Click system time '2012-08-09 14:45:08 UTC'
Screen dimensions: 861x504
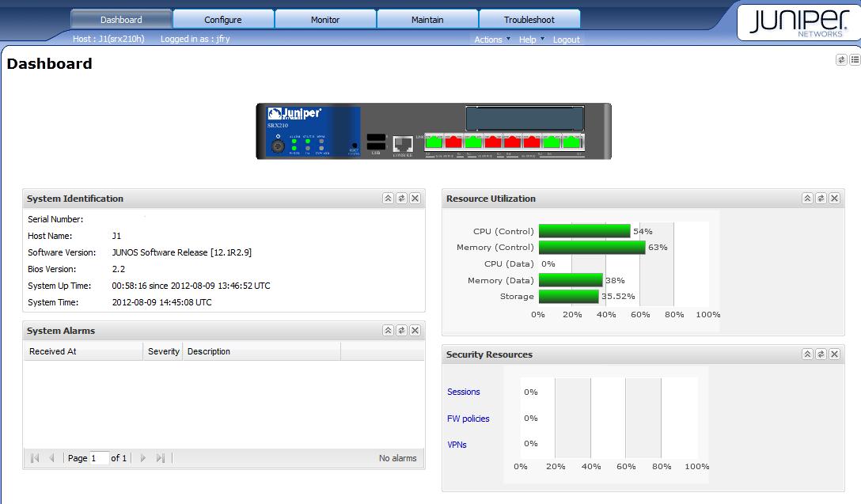162,302
